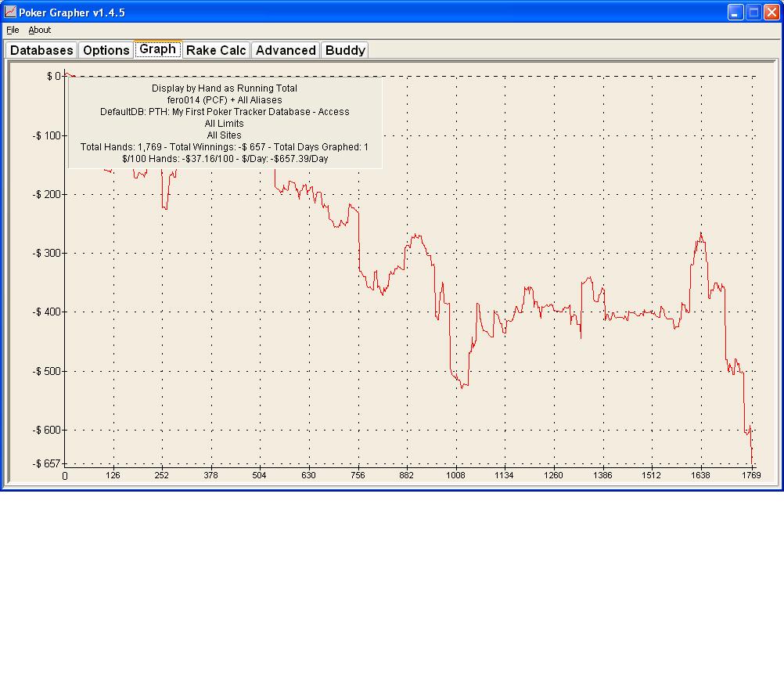
Task: Click the '-$ 200' y-axis label
Action: 46,194
